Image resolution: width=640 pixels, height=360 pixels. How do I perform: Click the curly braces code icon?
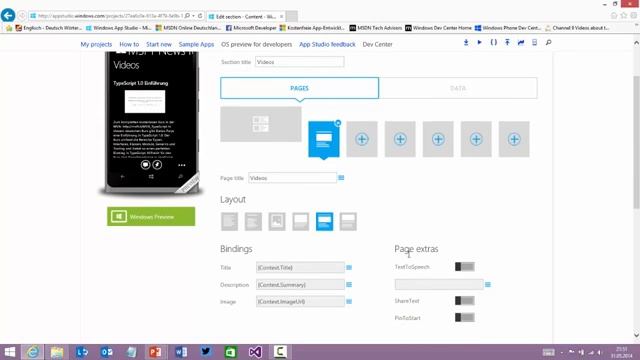pos(493,42)
